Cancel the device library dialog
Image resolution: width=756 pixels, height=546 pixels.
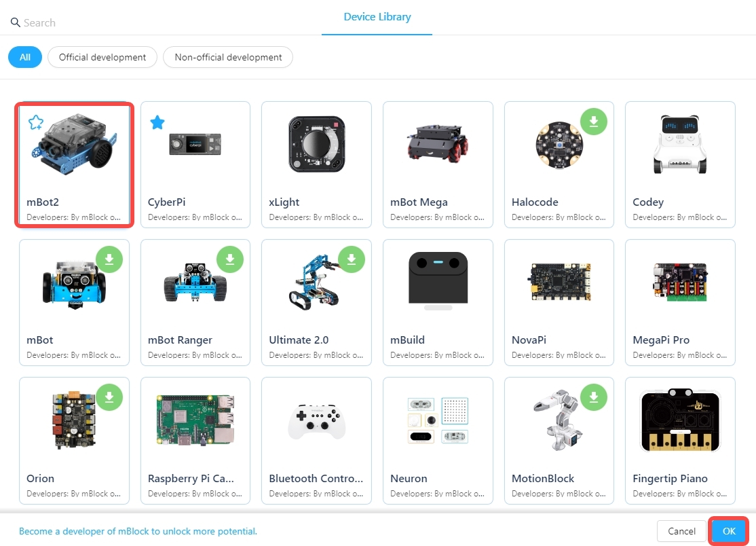click(x=681, y=531)
